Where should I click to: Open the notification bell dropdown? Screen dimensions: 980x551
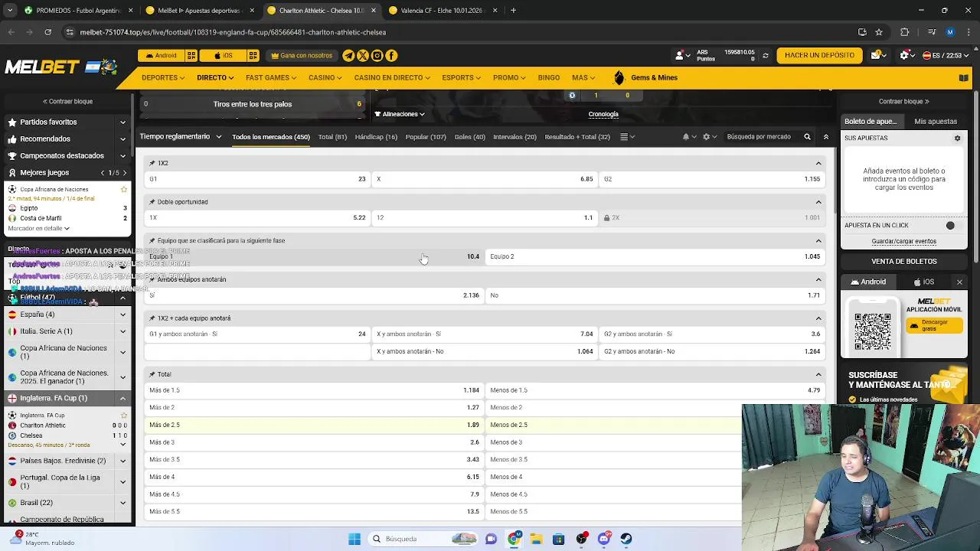coord(689,136)
